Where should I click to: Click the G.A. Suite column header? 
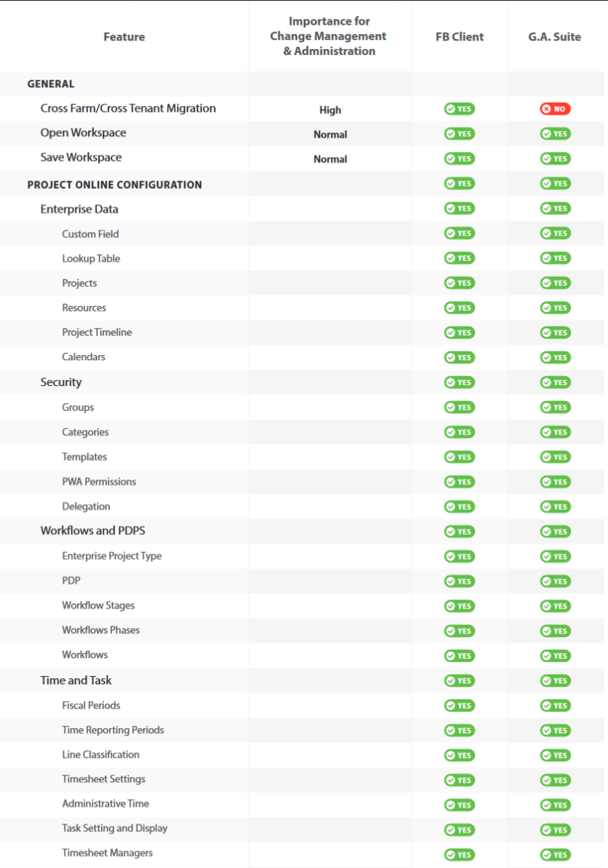pos(555,37)
